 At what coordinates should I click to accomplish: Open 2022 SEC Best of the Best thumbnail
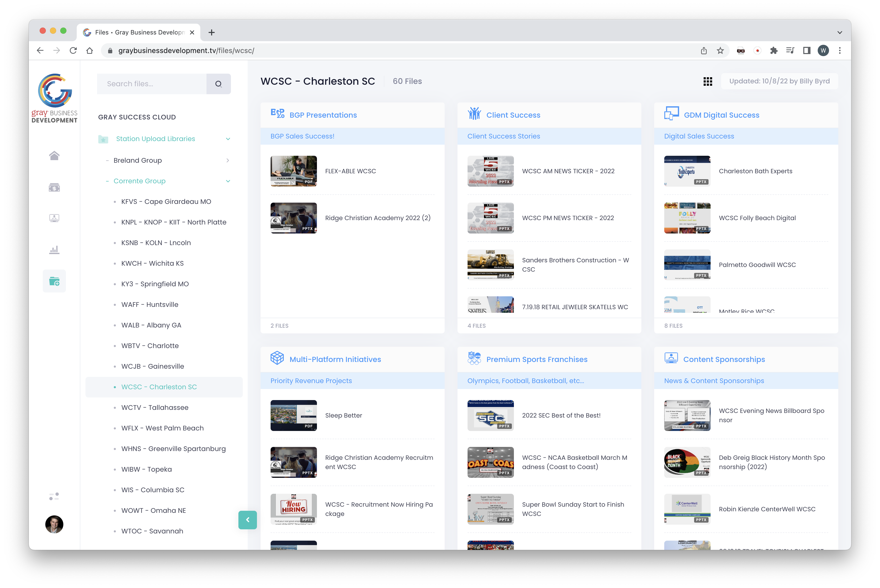pyautogui.click(x=490, y=415)
